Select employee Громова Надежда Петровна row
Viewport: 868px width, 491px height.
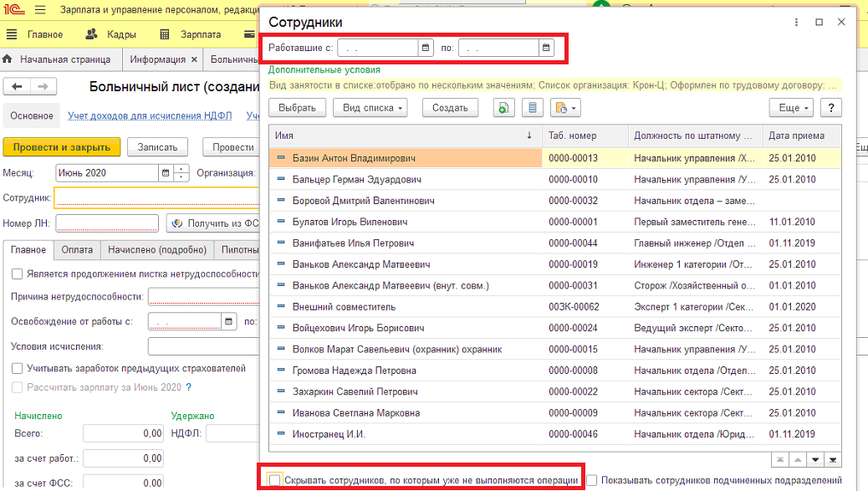(x=555, y=371)
